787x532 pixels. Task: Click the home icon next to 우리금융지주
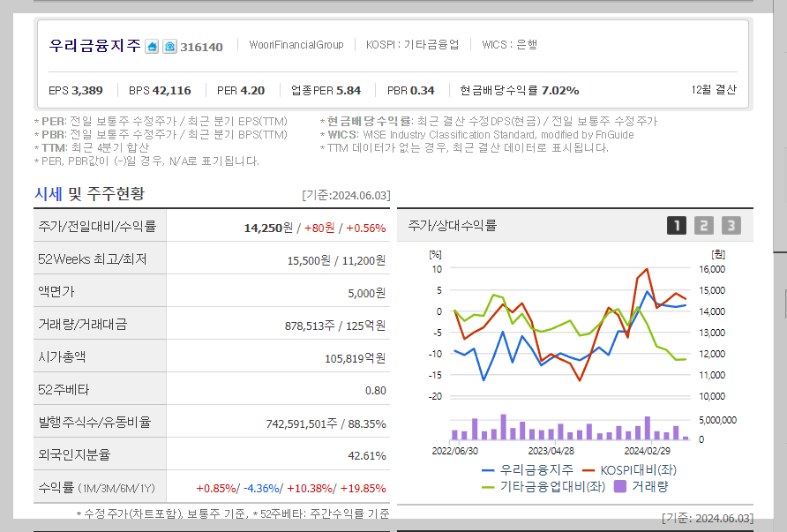[152, 47]
